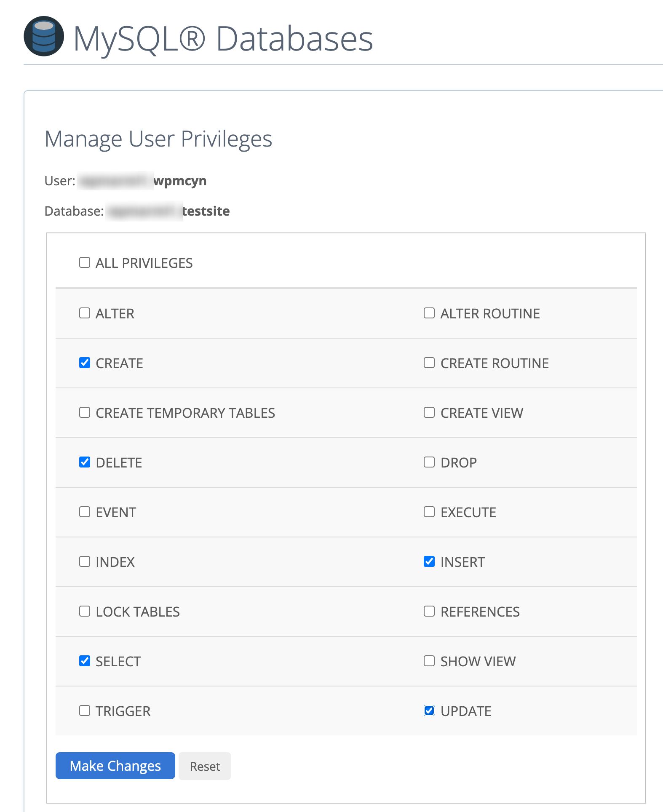Enable LOCK TABLES privilege
This screenshot has width=663, height=812.
[84, 611]
